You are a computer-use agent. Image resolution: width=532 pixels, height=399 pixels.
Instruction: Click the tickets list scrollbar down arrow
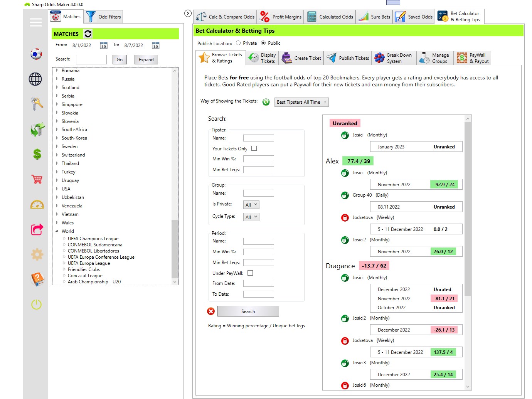[x=468, y=387]
